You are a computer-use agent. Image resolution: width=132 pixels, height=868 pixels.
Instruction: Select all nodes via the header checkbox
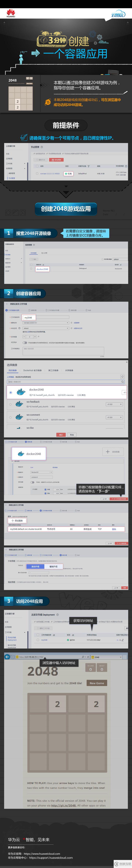[37, 166]
